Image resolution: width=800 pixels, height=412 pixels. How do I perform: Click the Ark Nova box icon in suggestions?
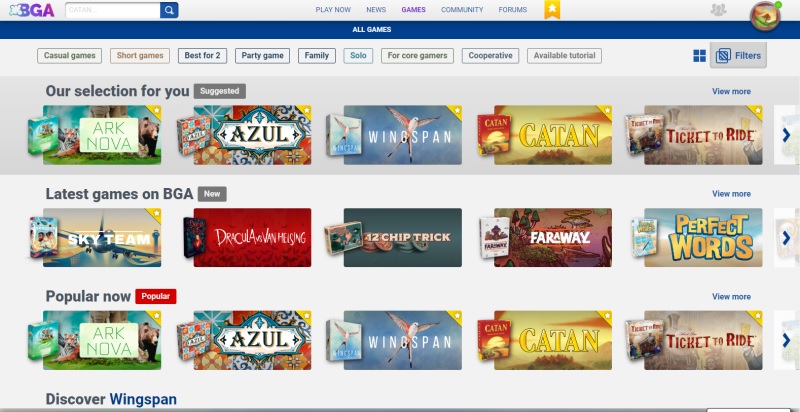tap(43, 135)
